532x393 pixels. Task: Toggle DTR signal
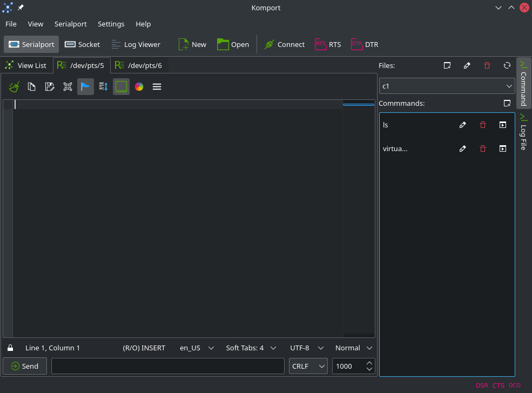(365, 44)
